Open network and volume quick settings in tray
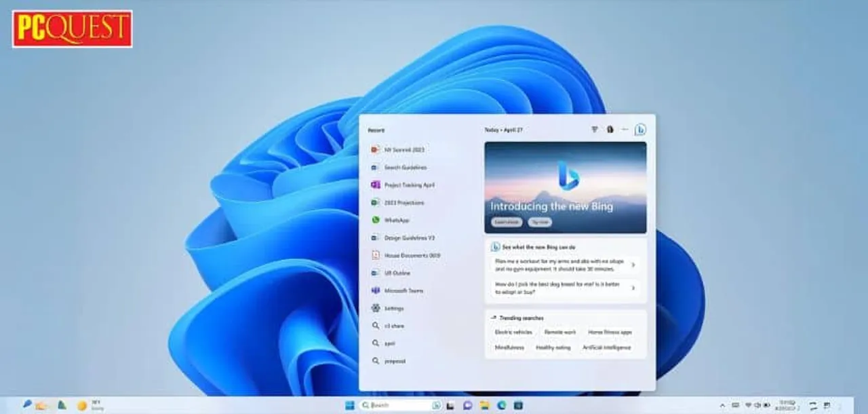868x414 pixels. click(x=756, y=405)
